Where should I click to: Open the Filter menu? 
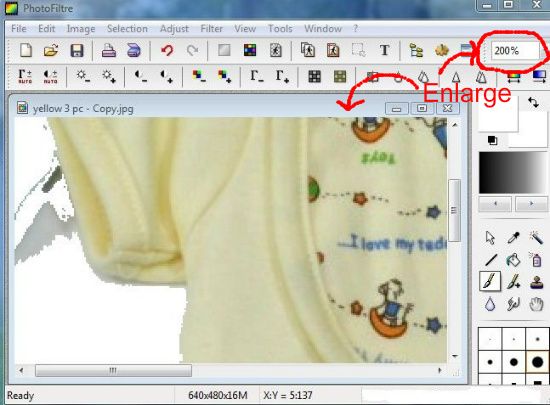212,28
